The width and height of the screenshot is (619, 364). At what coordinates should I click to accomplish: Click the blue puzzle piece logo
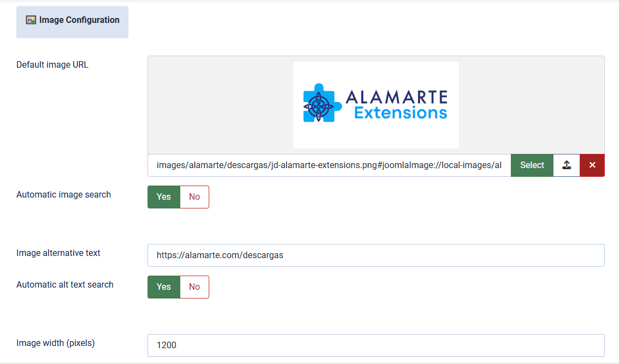[319, 104]
